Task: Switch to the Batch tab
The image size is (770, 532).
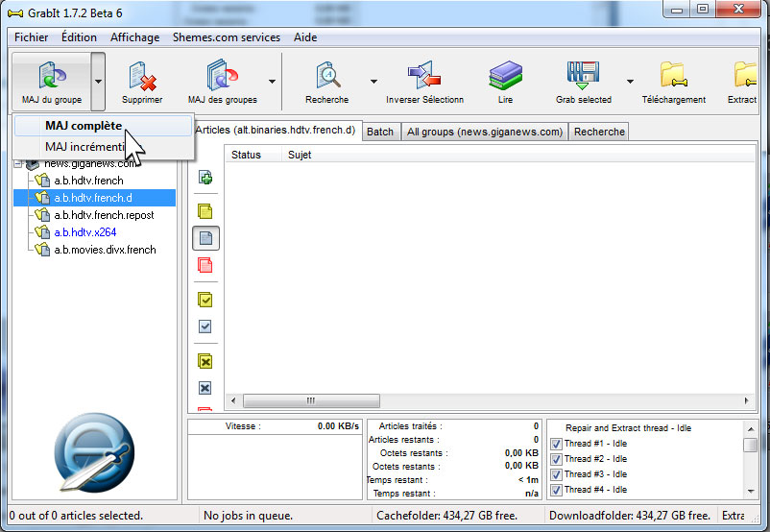Action: pos(380,132)
